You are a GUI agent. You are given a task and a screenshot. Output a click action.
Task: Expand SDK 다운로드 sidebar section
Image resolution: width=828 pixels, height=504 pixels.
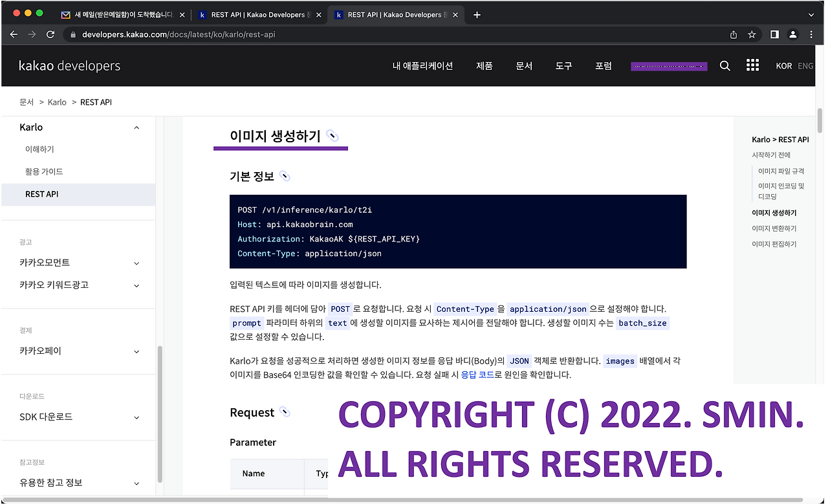pyautogui.click(x=136, y=417)
